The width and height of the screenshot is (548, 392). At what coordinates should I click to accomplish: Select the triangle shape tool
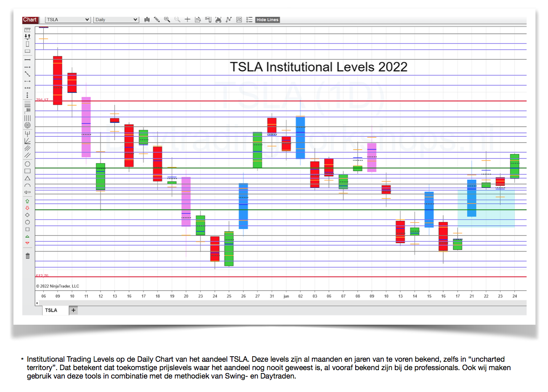point(27,178)
